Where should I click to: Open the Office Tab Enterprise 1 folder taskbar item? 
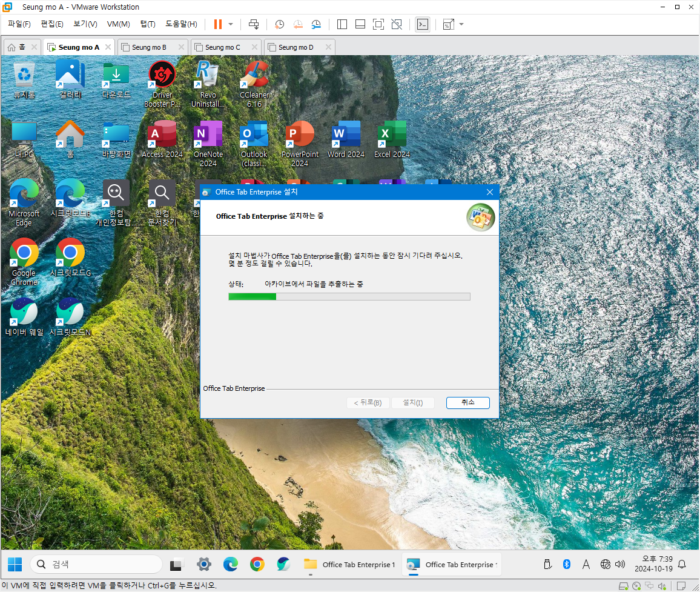coord(349,565)
